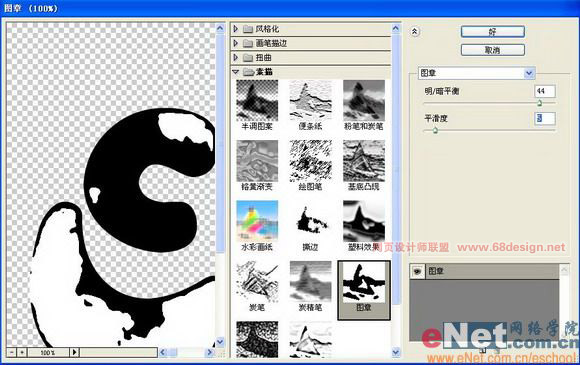The height and width of the screenshot is (365, 580).
Task: Pick the 炭笔 filter thumbnail
Action: (257, 282)
